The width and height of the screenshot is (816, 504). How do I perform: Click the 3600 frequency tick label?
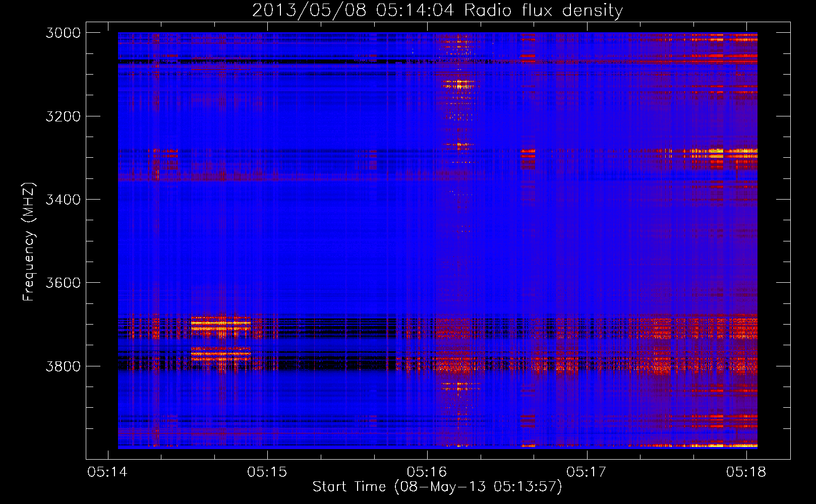(63, 283)
